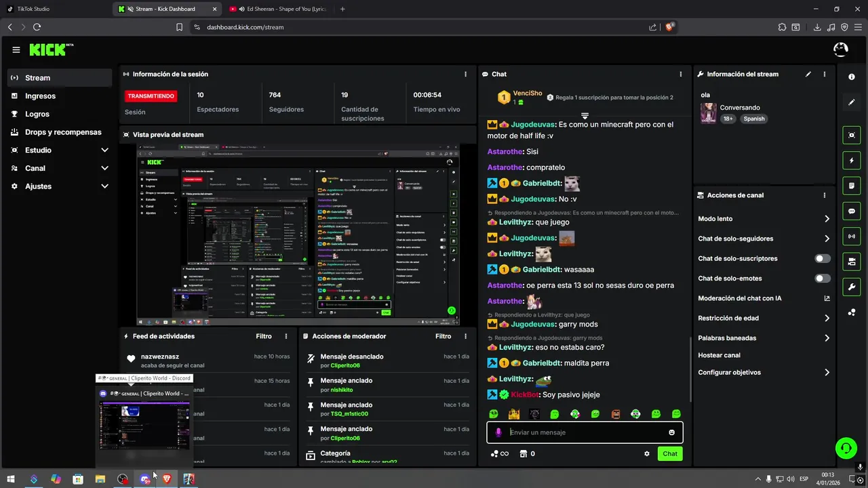Click the green stream preview sidebar icon

(852, 135)
